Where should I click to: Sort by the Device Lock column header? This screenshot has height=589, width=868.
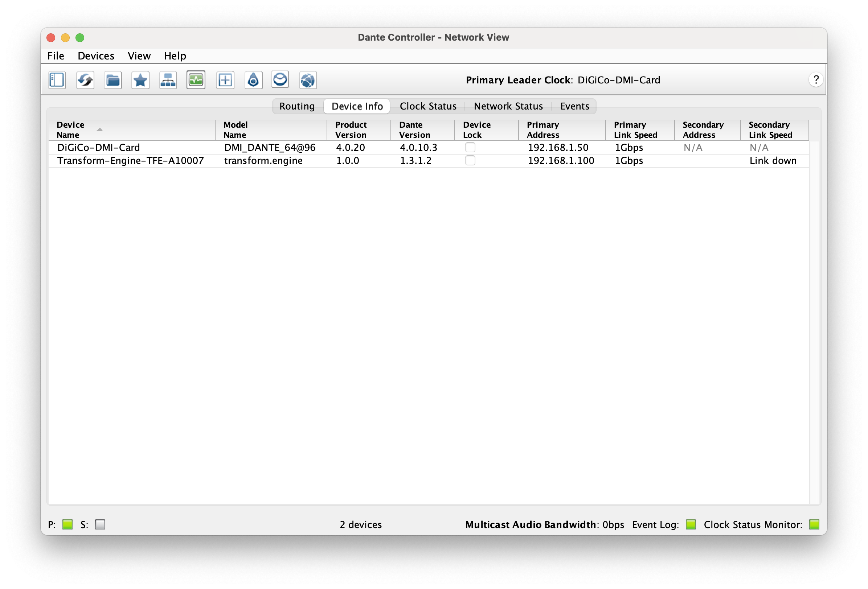[x=487, y=130]
